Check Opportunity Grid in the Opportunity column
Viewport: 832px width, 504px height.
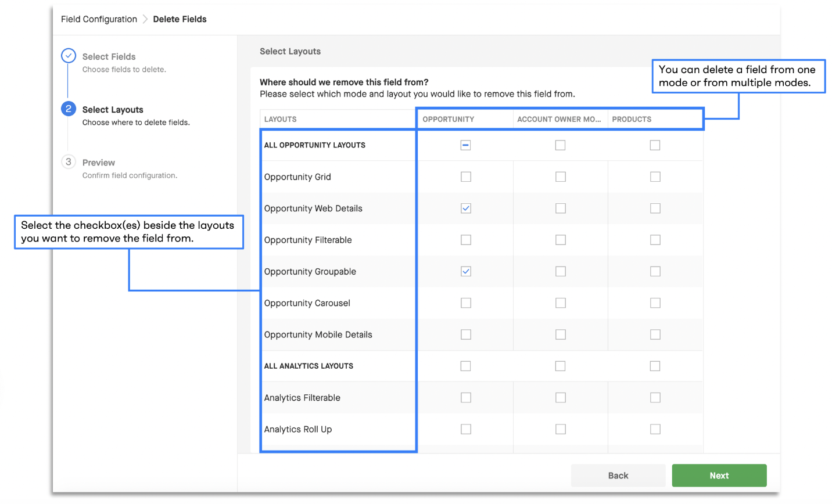click(466, 177)
